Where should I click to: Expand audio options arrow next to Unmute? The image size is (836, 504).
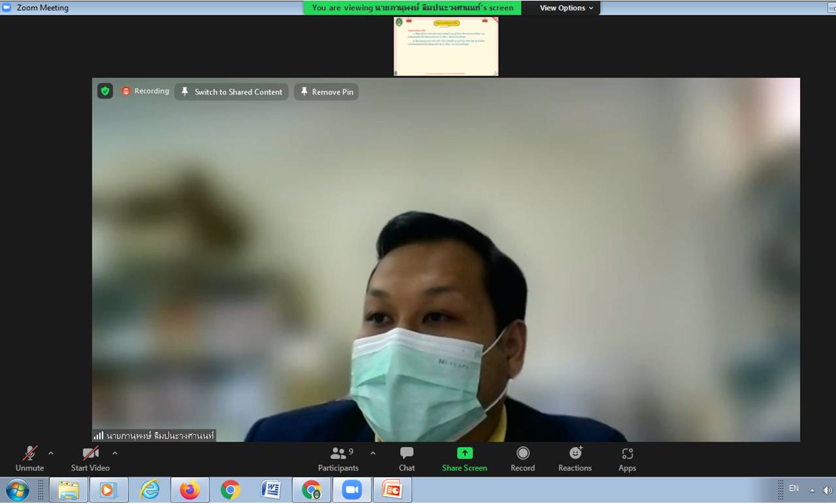[51, 453]
